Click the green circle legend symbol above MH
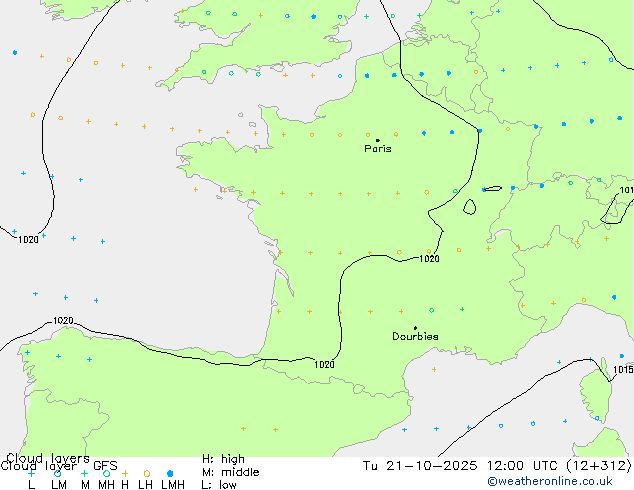The image size is (634, 490). 106,473
